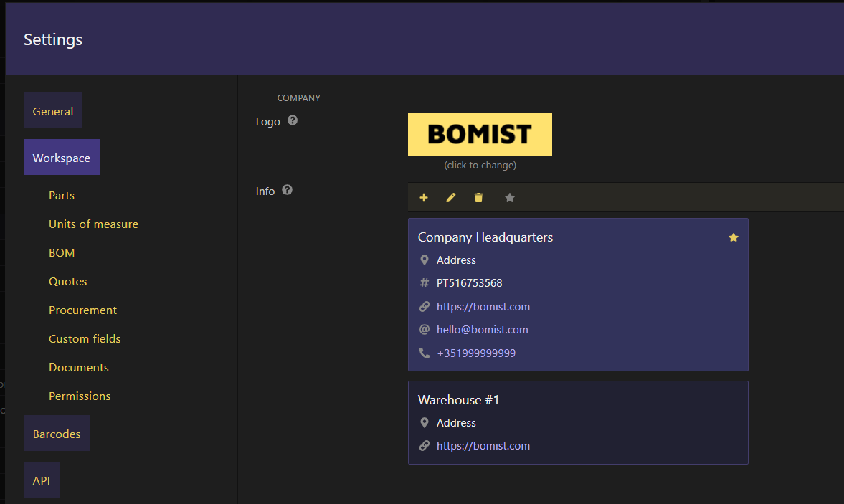Image resolution: width=844 pixels, height=504 pixels.
Task: Open Quotes workspace settings
Action: [68, 281]
